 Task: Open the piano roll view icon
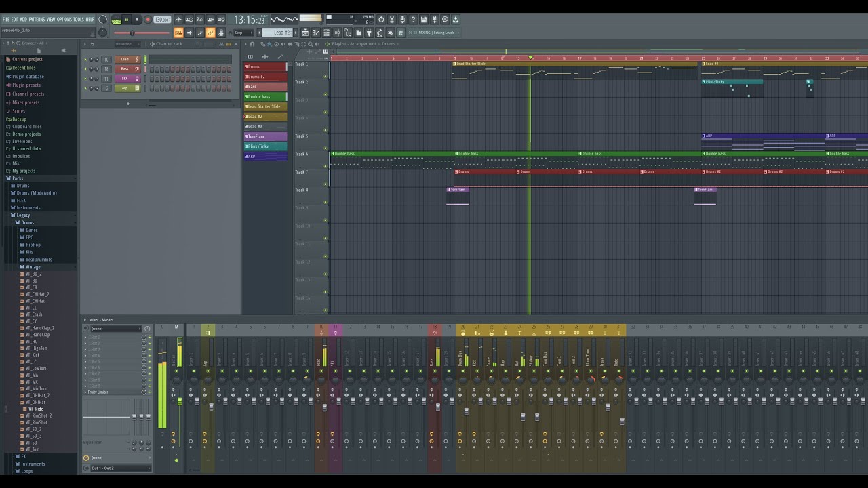(316, 33)
